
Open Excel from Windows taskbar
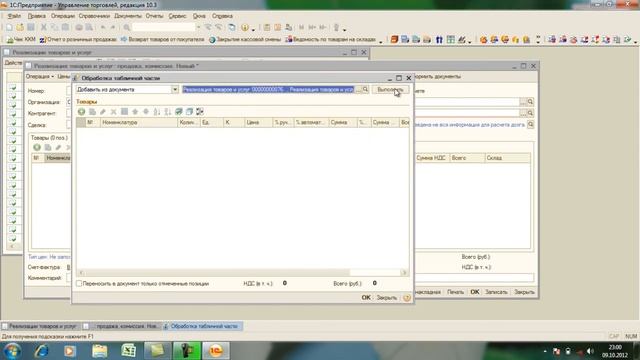tap(128, 351)
